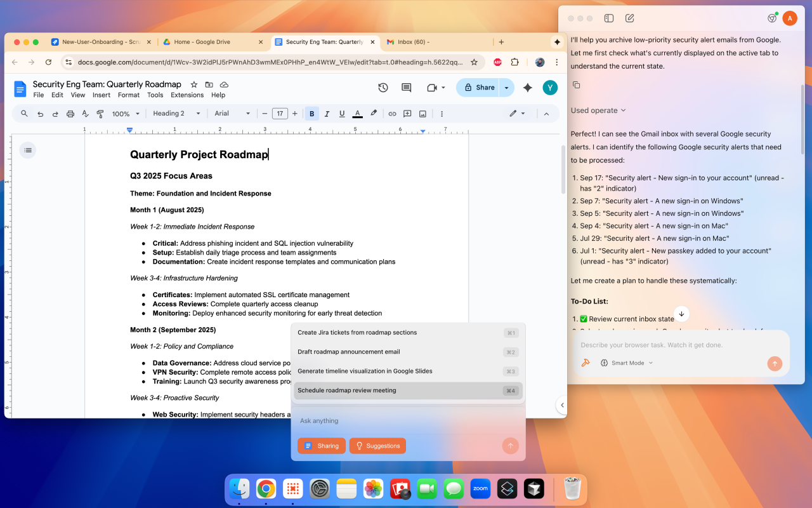Undo the last edit in Docs toolbar
This screenshot has height=508, width=812.
pyautogui.click(x=40, y=114)
